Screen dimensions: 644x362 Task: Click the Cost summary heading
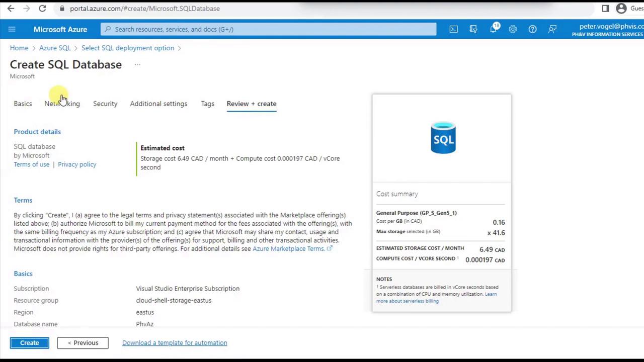(x=397, y=194)
